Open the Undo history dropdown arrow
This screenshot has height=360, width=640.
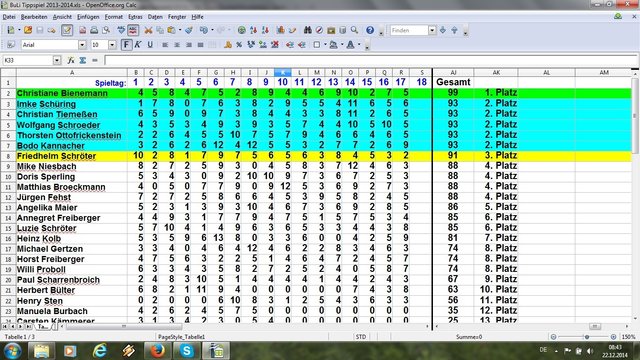[212, 30]
